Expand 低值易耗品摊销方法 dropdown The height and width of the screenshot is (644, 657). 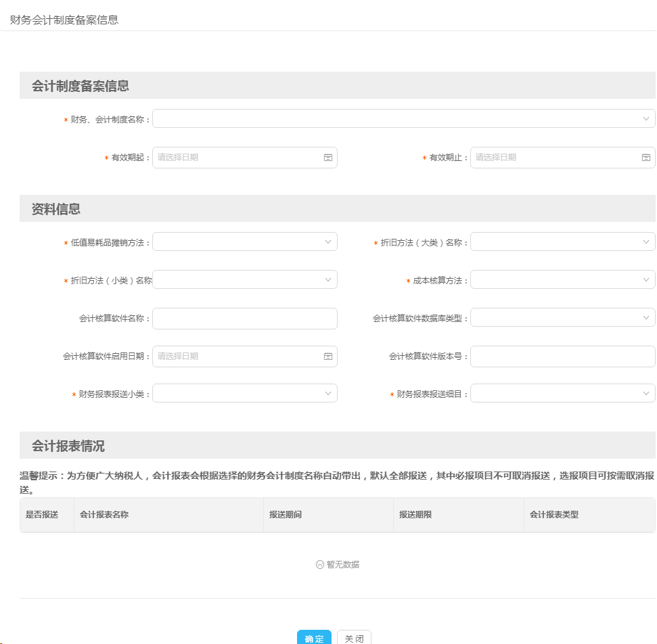(x=244, y=241)
